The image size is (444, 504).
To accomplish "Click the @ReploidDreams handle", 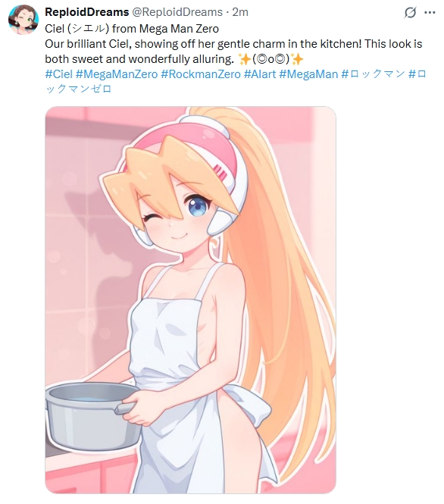I will [177, 12].
